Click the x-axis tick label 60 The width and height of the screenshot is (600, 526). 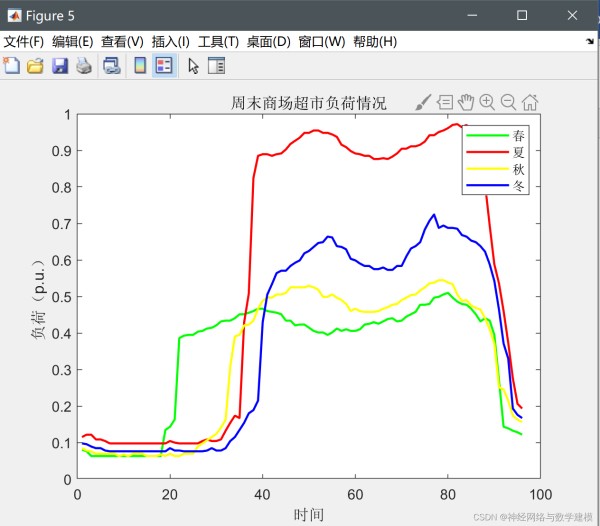355,495
